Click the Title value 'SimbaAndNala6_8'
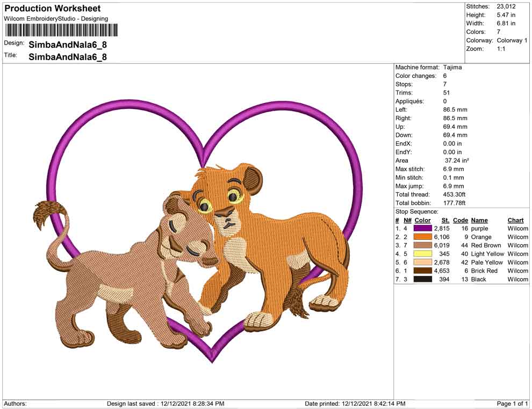 point(68,57)
